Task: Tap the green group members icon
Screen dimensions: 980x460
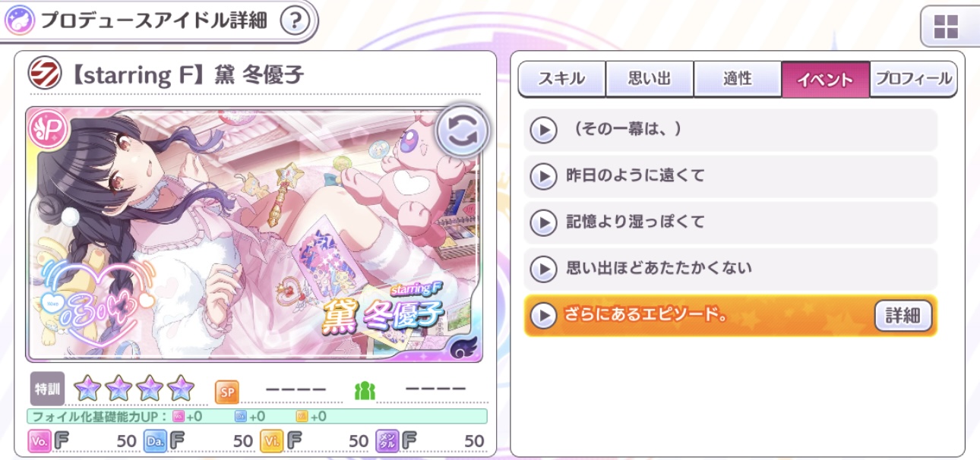Action: click(x=365, y=391)
